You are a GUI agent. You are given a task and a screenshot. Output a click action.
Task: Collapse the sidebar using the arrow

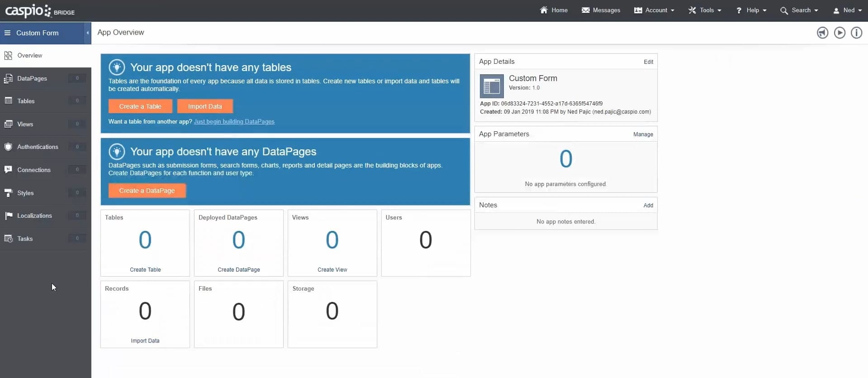(x=88, y=33)
